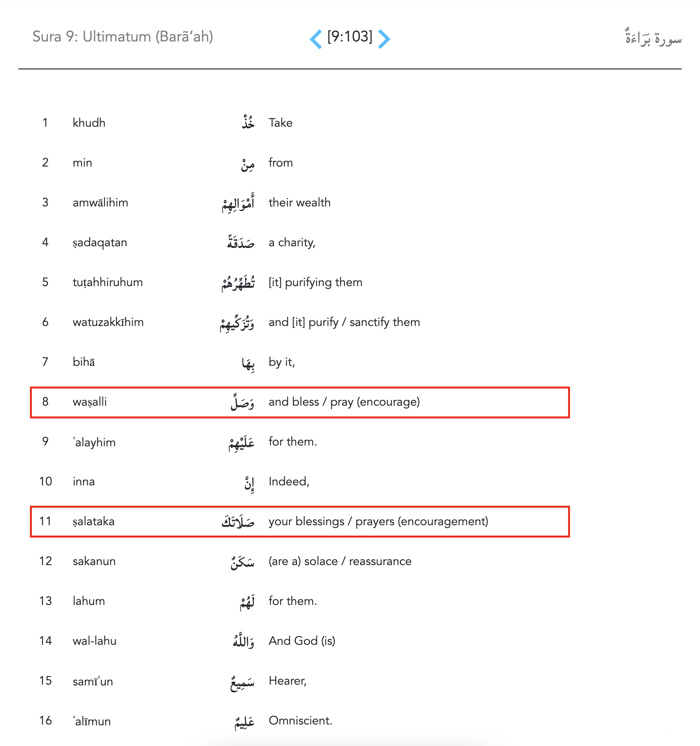The height and width of the screenshot is (746, 700).
Task: Click the Arabic word for khudh
Action: (248, 122)
